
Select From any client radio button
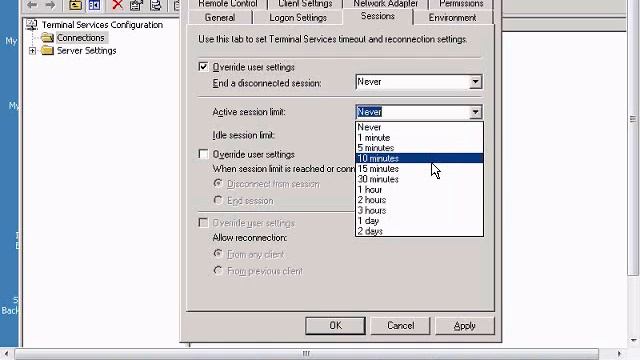pos(218,254)
